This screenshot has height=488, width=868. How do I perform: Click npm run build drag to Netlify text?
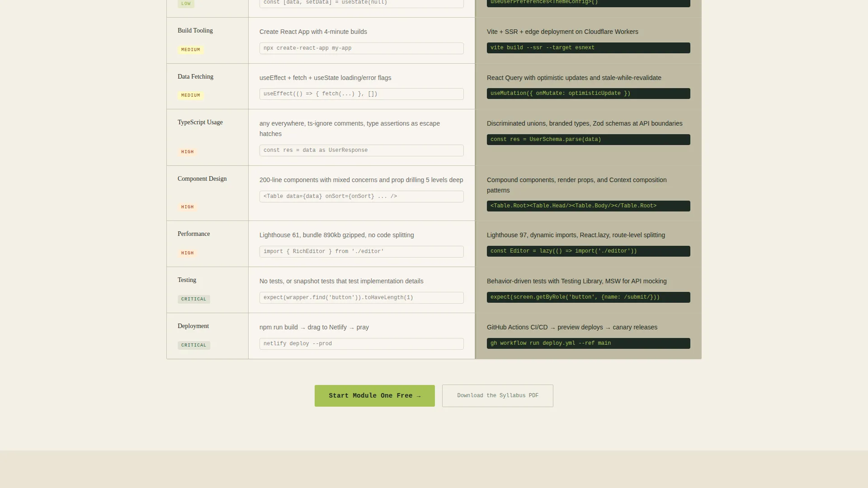314,327
